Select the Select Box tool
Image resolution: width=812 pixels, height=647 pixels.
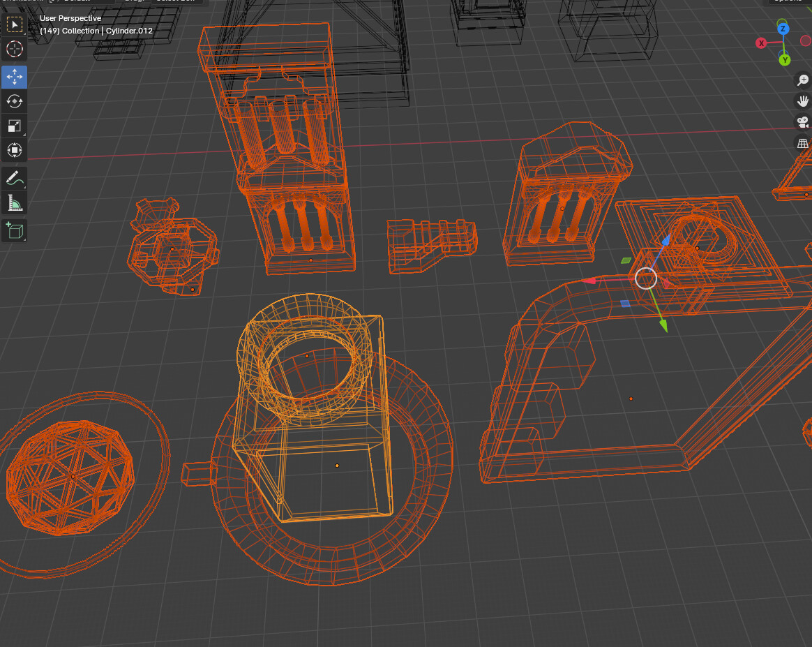(14, 24)
